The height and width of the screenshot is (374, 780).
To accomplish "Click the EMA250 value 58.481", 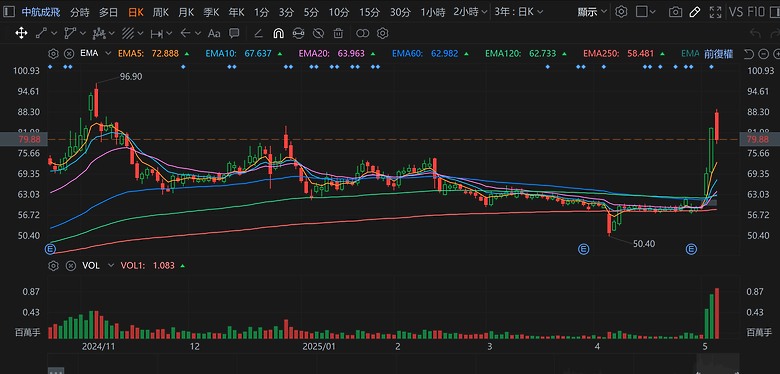I will (640, 53).
